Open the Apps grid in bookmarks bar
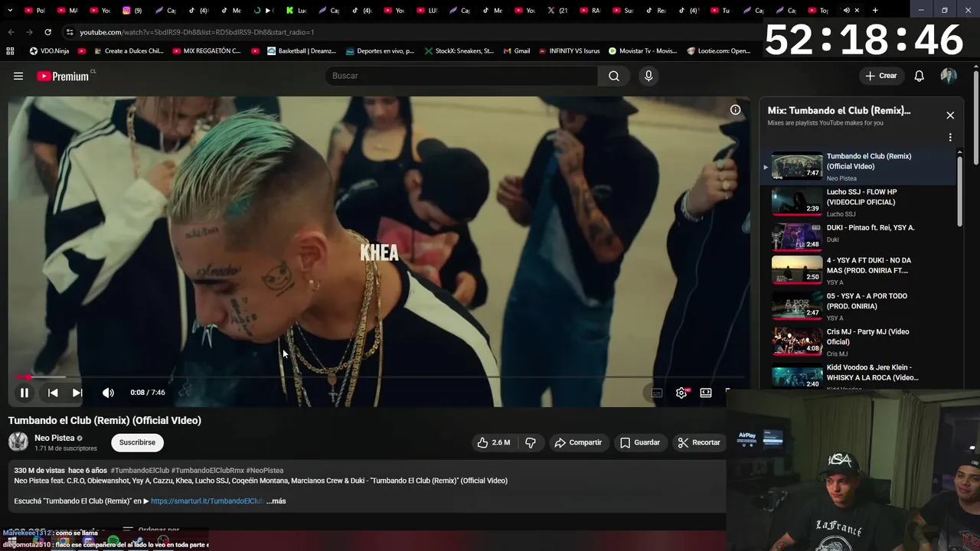 click(x=10, y=51)
